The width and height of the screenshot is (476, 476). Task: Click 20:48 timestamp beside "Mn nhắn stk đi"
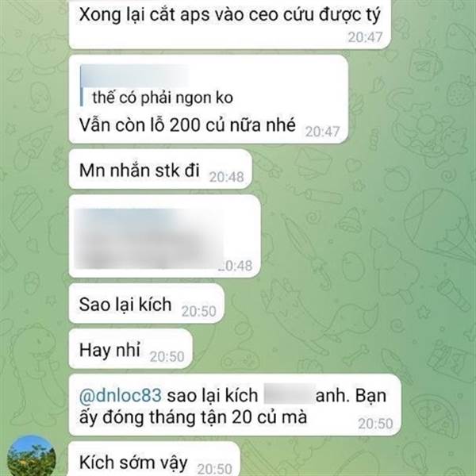(x=226, y=177)
